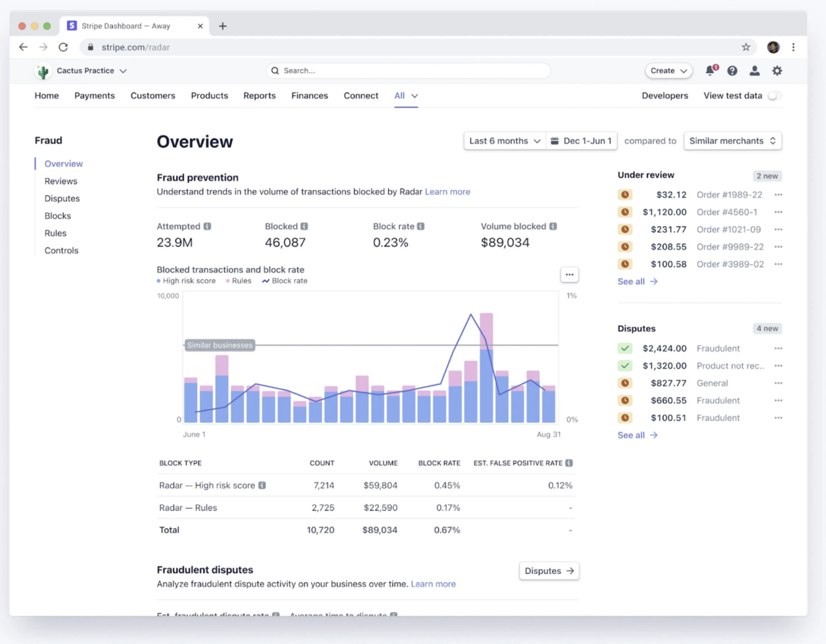Open the help question mark icon
The image size is (826, 644).
[x=732, y=70]
